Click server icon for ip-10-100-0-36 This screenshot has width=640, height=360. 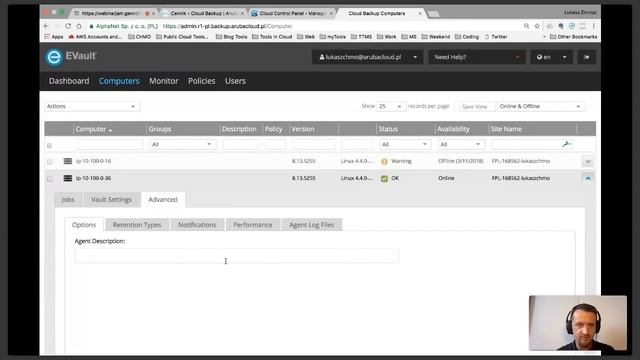pos(68,178)
